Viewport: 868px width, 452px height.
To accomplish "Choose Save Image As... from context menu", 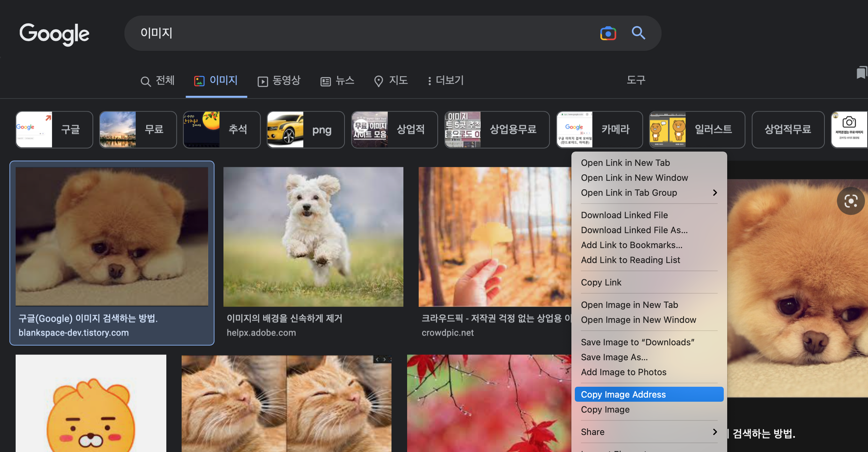I will 614,357.
